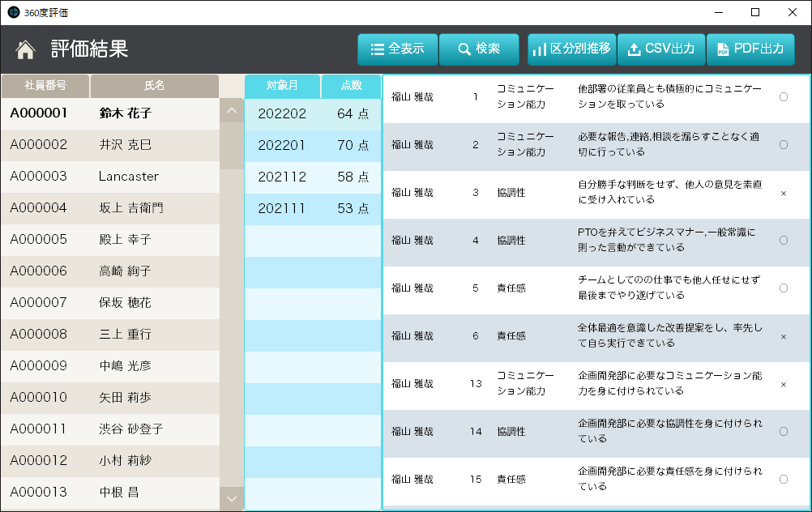
Task: Open 区分別推移 chart view
Action: [x=572, y=49]
